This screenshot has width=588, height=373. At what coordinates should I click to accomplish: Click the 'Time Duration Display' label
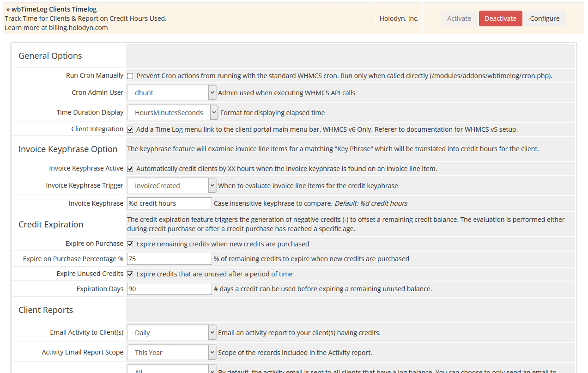point(90,112)
